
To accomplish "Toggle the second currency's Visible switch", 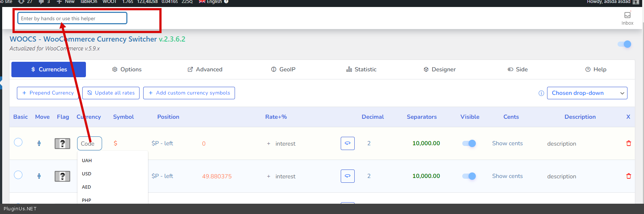I will (469, 176).
